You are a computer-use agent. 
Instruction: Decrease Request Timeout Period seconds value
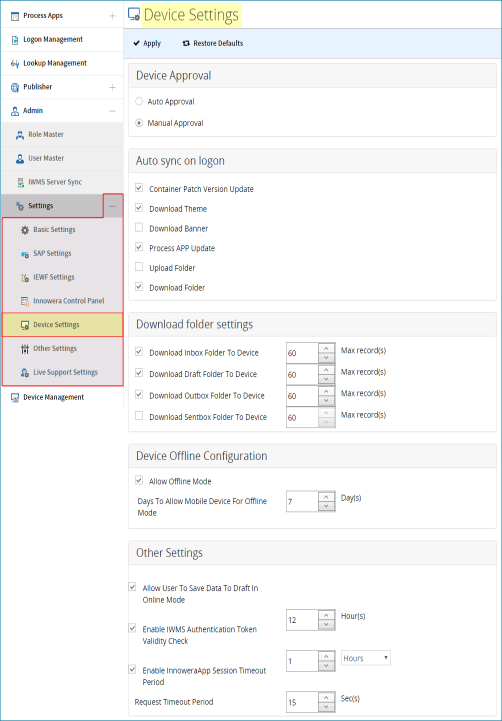pos(326,707)
